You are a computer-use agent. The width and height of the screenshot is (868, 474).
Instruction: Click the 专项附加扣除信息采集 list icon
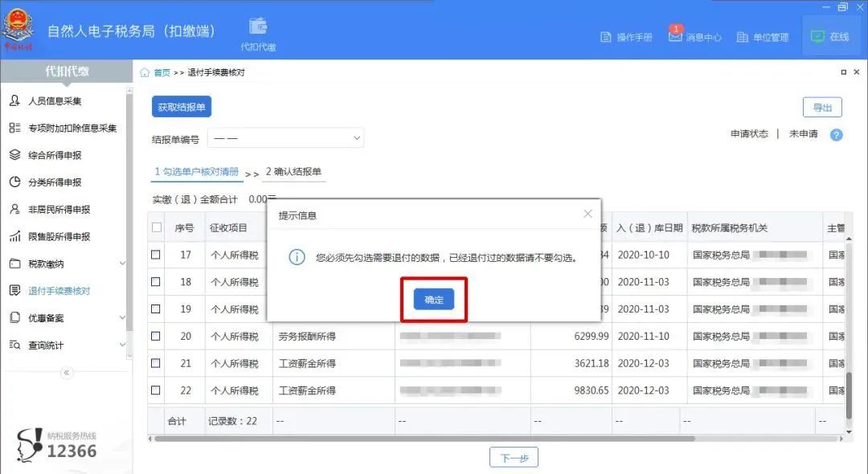pos(15,128)
